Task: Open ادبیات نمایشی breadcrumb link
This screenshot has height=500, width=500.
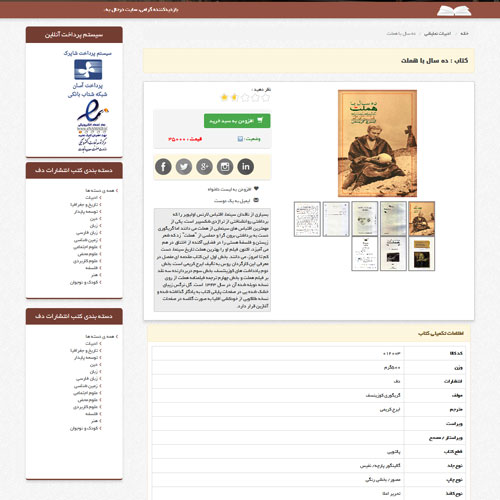Action: [x=437, y=34]
